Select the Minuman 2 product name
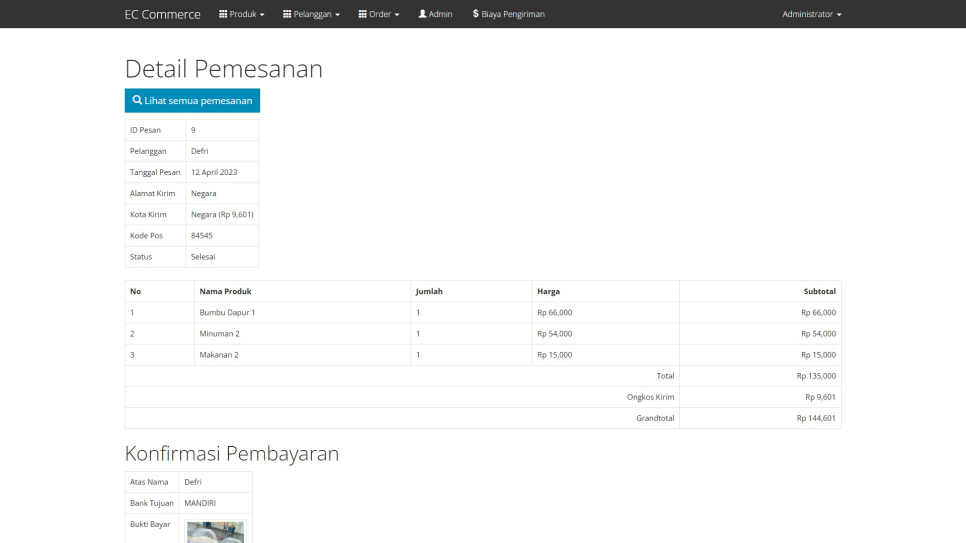 pyautogui.click(x=219, y=333)
